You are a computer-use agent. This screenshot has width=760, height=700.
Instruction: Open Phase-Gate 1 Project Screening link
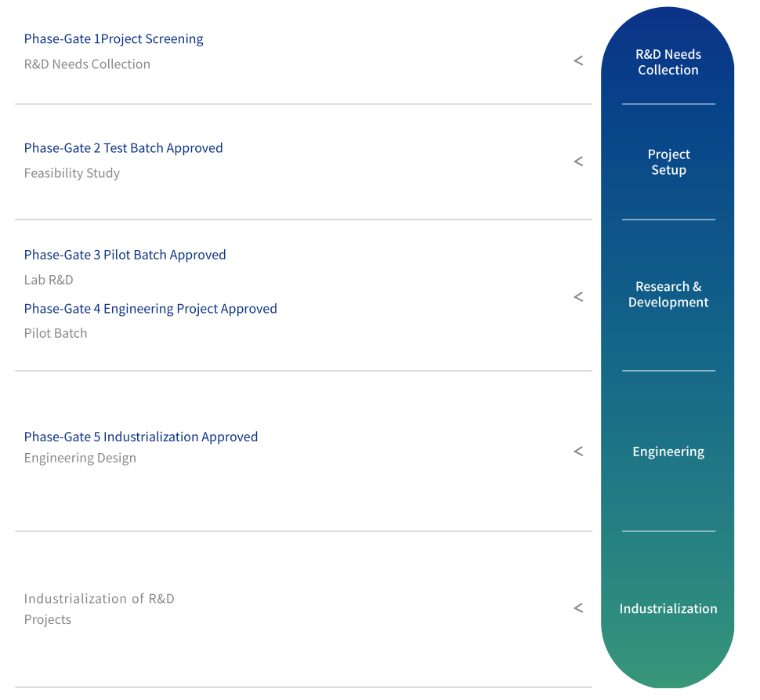[x=114, y=39]
